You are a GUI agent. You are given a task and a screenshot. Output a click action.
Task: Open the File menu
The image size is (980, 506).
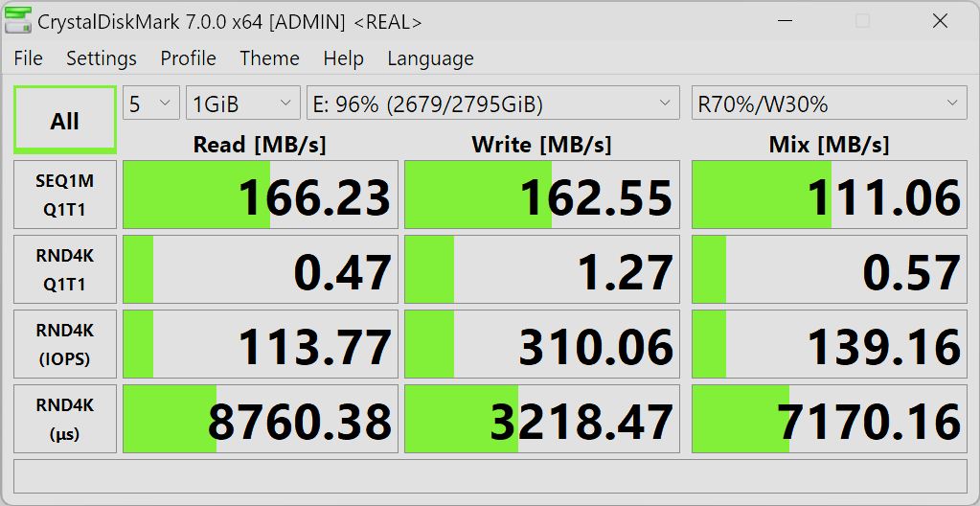click(28, 58)
